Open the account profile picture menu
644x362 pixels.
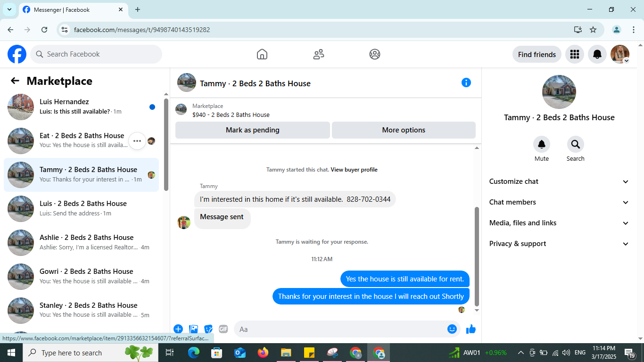tap(620, 54)
